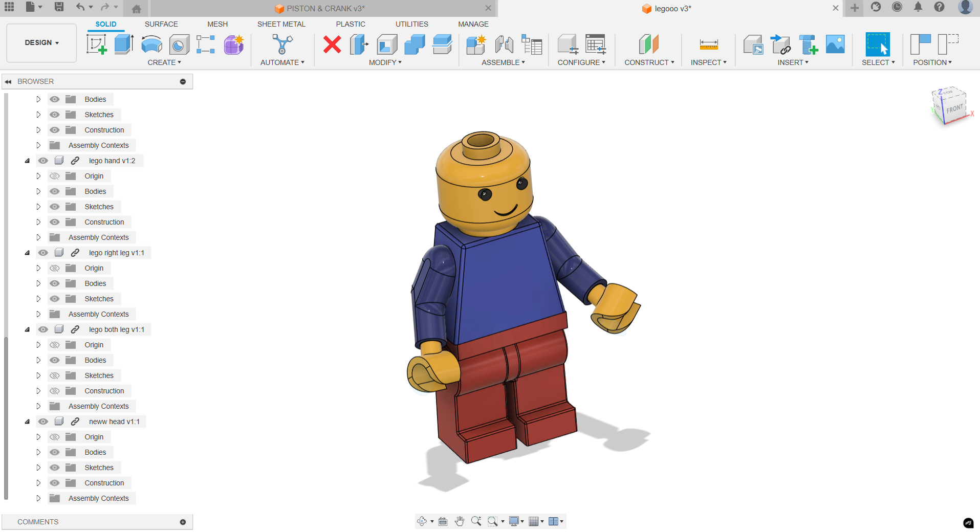Screen dimensions: 980x532
Task: Open the Change Parameters table icon
Action: 596,45
